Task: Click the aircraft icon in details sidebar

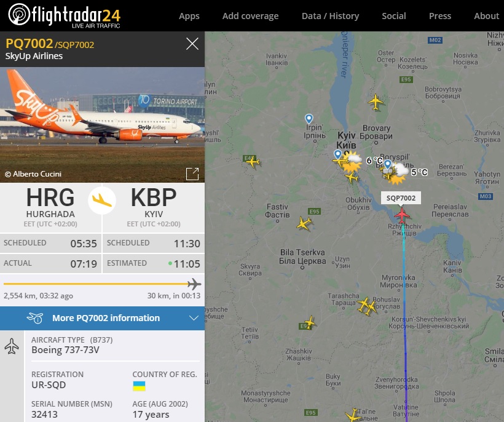Action: (x=12, y=346)
